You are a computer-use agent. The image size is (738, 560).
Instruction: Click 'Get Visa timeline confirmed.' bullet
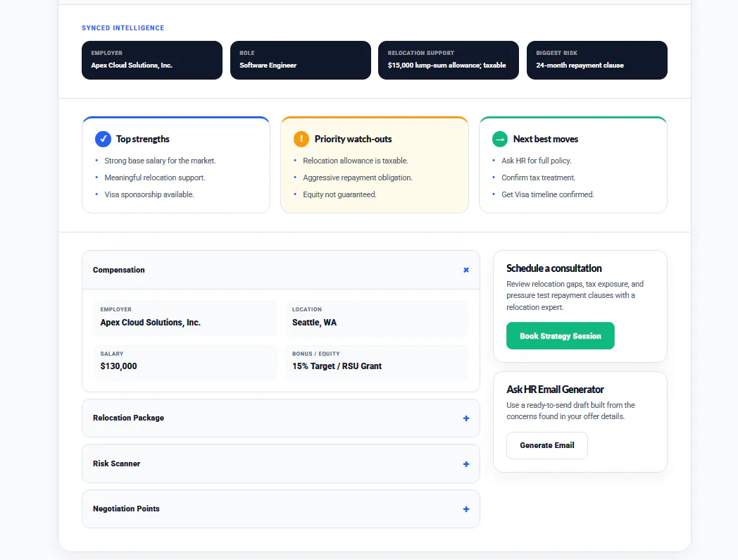click(x=548, y=194)
